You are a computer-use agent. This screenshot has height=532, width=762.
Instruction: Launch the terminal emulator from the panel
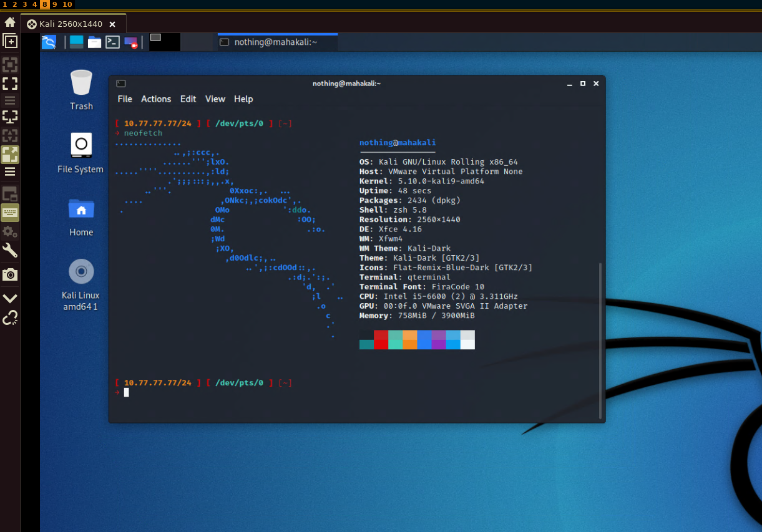click(x=112, y=42)
